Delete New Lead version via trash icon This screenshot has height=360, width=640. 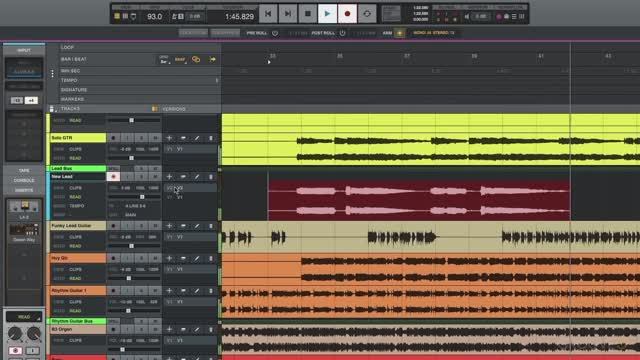click(x=211, y=177)
